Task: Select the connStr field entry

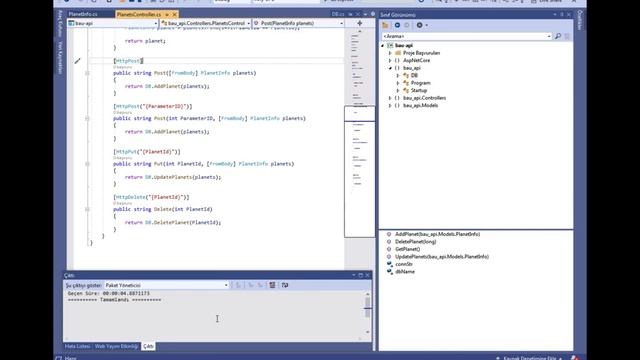Action: point(404,264)
